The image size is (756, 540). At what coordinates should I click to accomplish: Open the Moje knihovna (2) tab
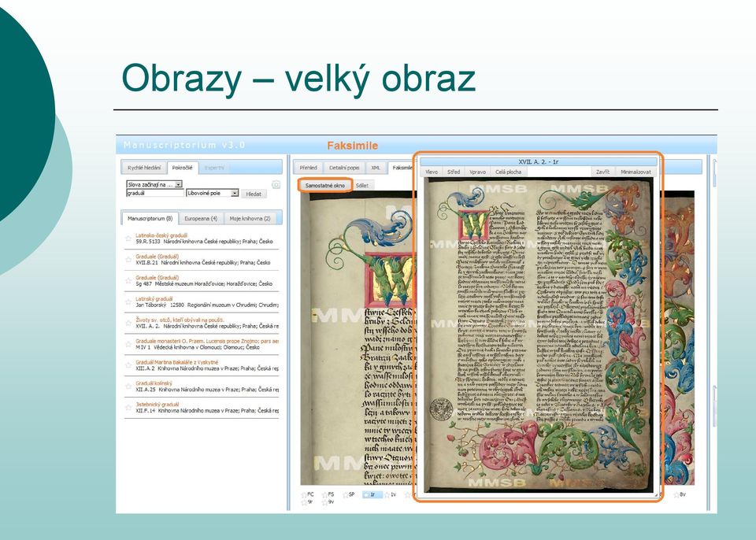click(250, 218)
